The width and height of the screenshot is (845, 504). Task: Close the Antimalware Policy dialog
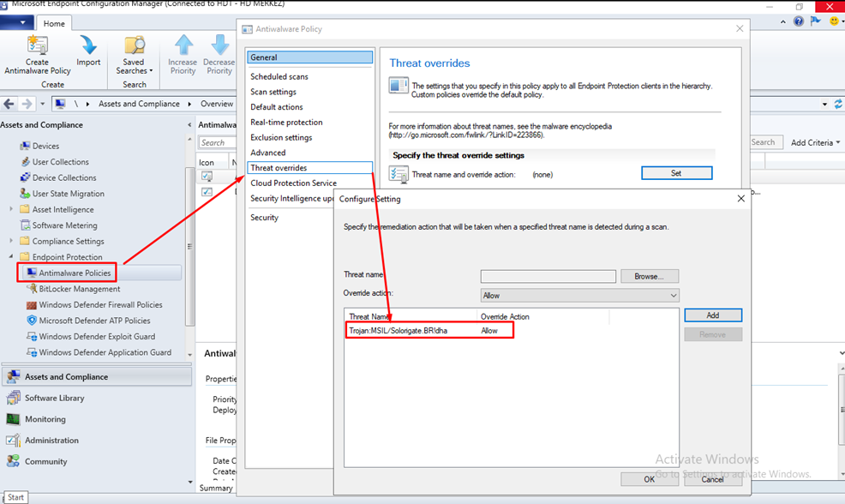[740, 28]
